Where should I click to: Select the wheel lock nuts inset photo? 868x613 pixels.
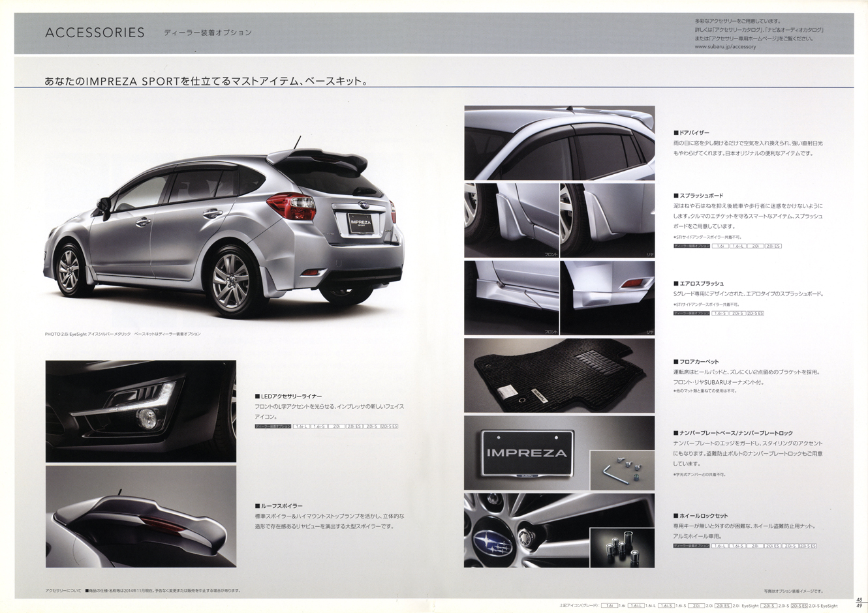622,546
